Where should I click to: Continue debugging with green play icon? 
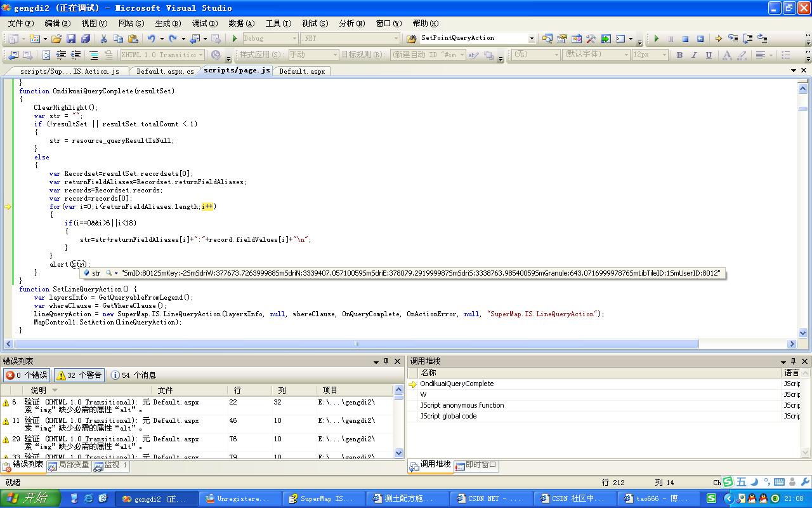[657, 39]
